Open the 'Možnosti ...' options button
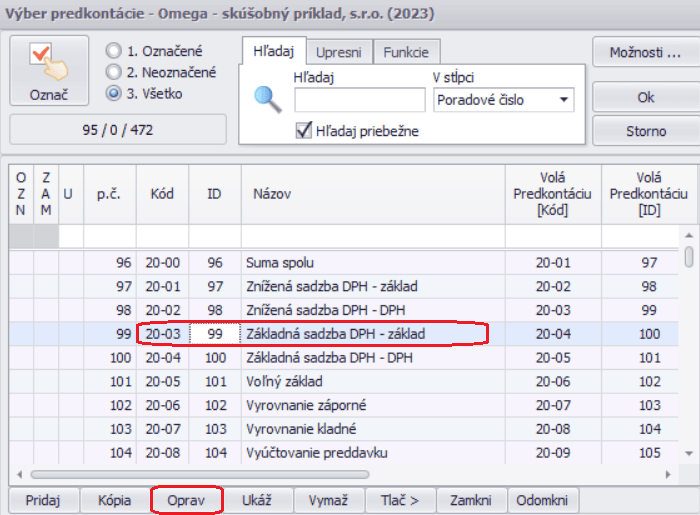This screenshot has width=700, height=515. coord(644,52)
